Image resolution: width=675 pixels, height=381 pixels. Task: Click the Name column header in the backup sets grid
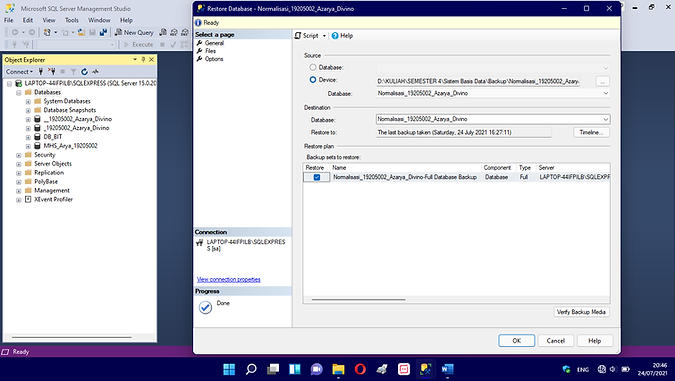405,168
